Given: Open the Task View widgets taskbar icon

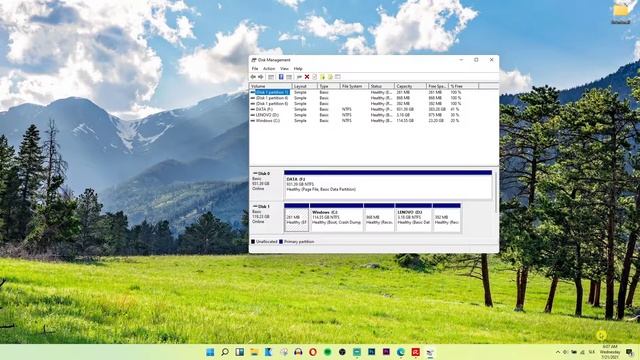Looking at the screenshot, I should [240, 352].
